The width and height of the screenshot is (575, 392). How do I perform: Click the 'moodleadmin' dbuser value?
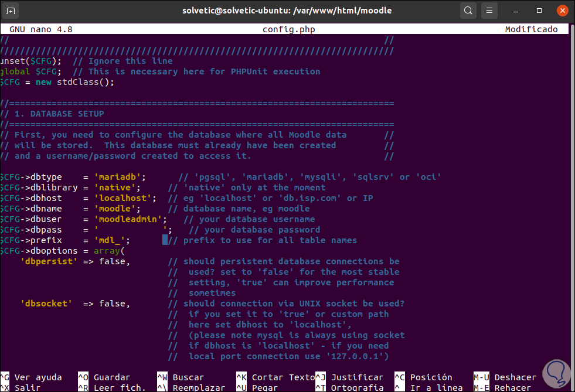tap(128, 219)
